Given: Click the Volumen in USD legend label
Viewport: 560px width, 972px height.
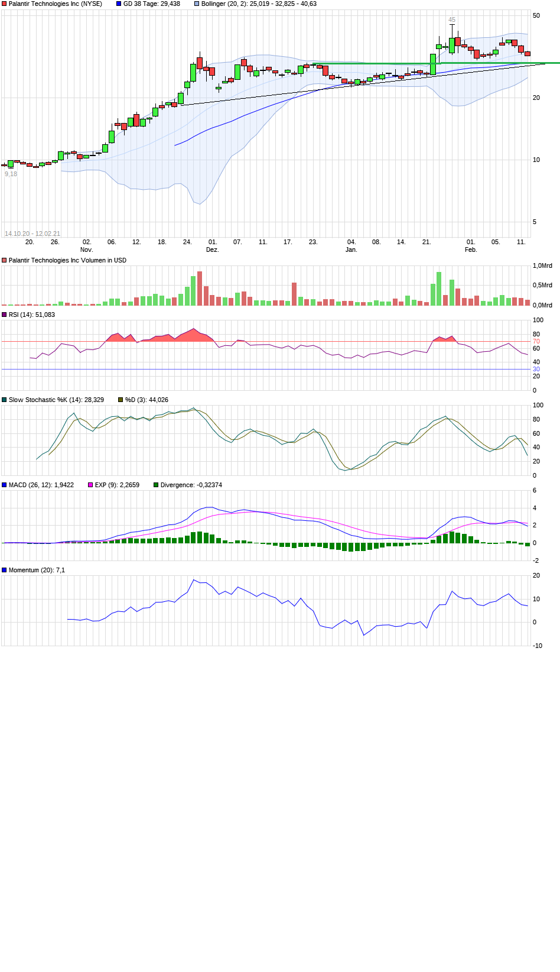Looking at the screenshot, I should 67,261.
